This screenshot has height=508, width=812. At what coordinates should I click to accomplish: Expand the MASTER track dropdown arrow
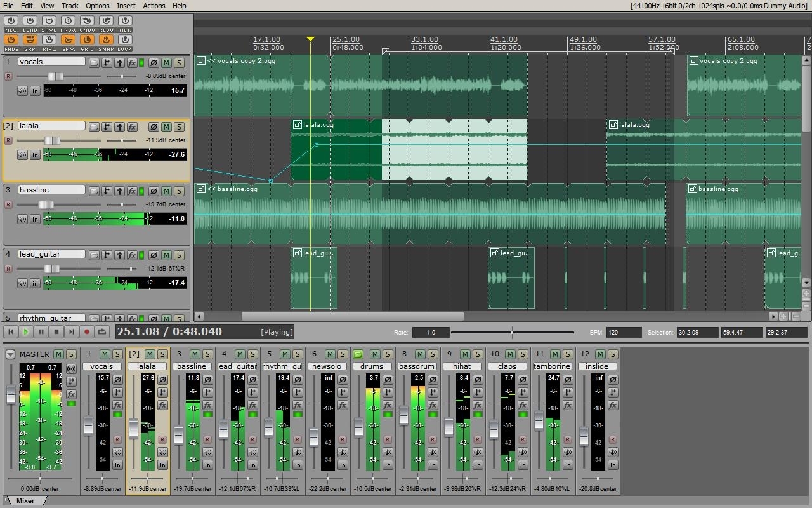(x=10, y=354)
